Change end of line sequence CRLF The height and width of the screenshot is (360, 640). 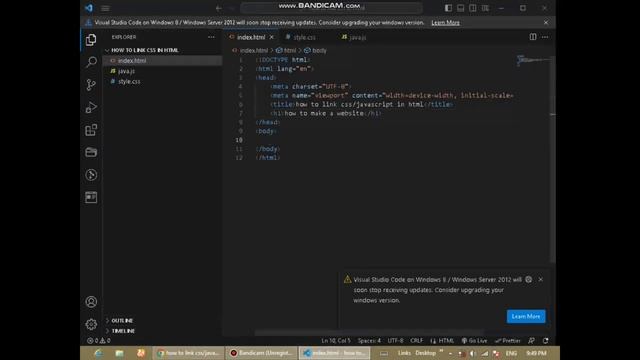416,340
